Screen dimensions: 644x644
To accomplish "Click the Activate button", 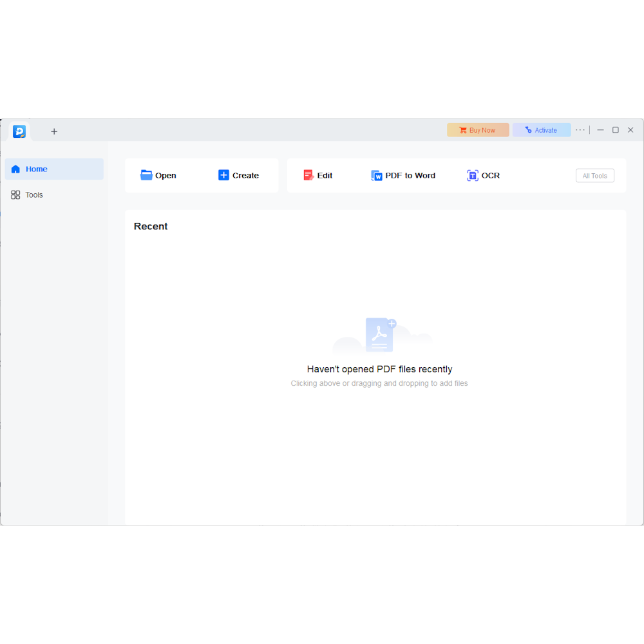I will coord(542,129).
